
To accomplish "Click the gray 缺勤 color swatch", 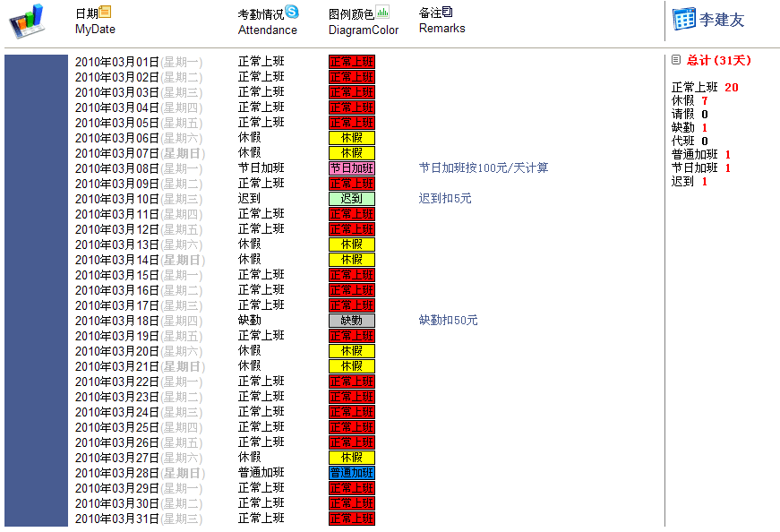I will click(351, 320).
